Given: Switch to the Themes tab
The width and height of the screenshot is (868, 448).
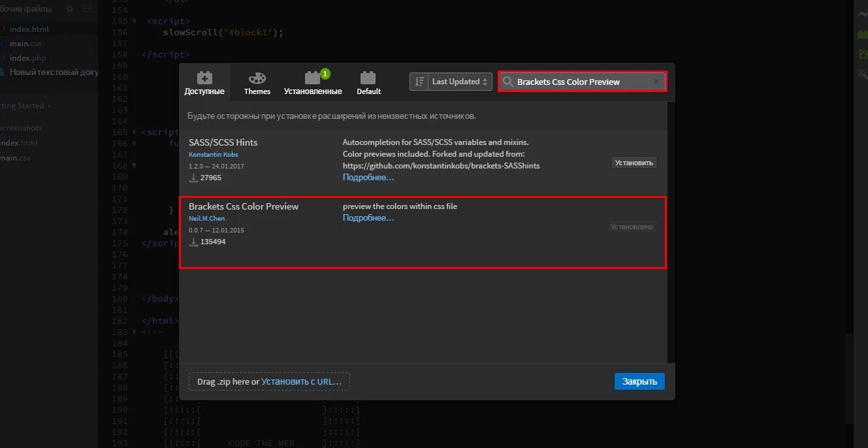Looking at the screenshot, I should [257, 83].
